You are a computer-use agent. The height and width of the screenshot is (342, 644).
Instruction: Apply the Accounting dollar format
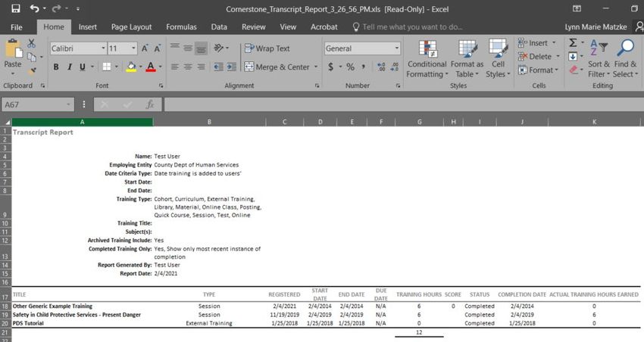click(330, 67)
